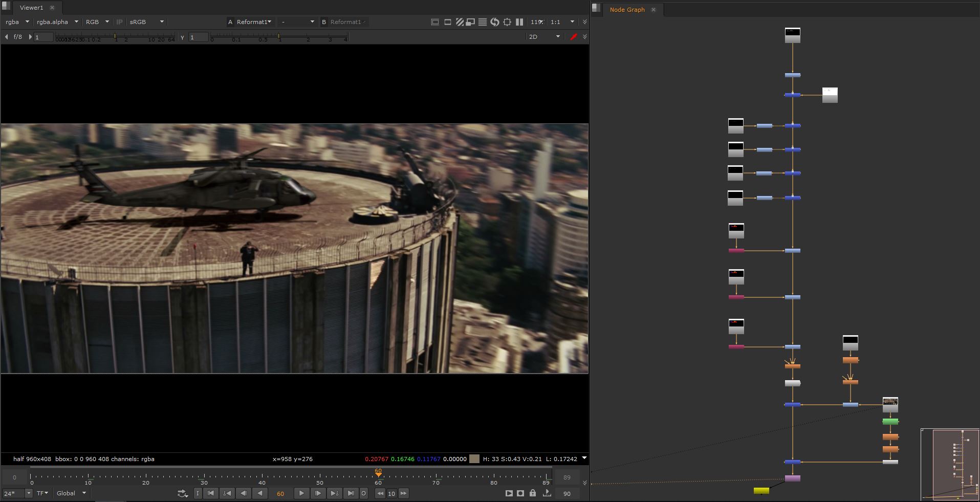980x502 pixels.
Task: Open the rgba.alpha channel dropdown
Action: pos(57,22)
